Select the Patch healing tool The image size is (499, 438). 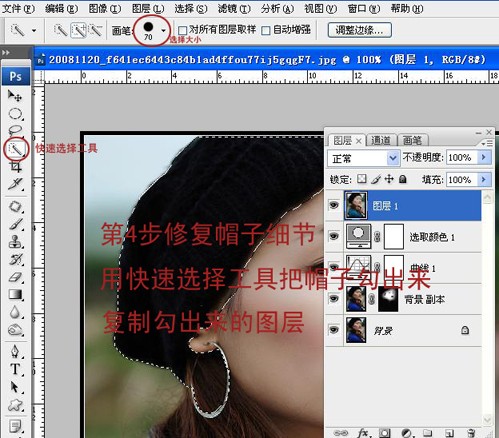(15, 207)
